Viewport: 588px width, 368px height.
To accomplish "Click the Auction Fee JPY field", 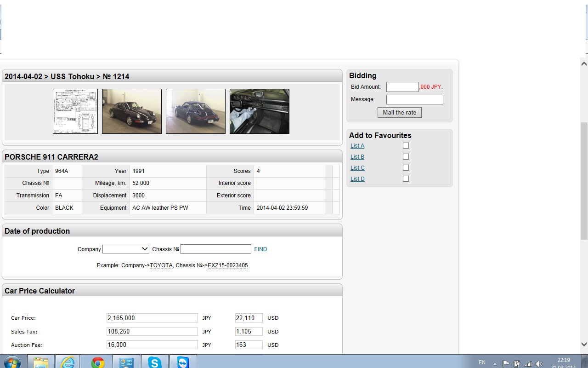I will coord(152,345).
